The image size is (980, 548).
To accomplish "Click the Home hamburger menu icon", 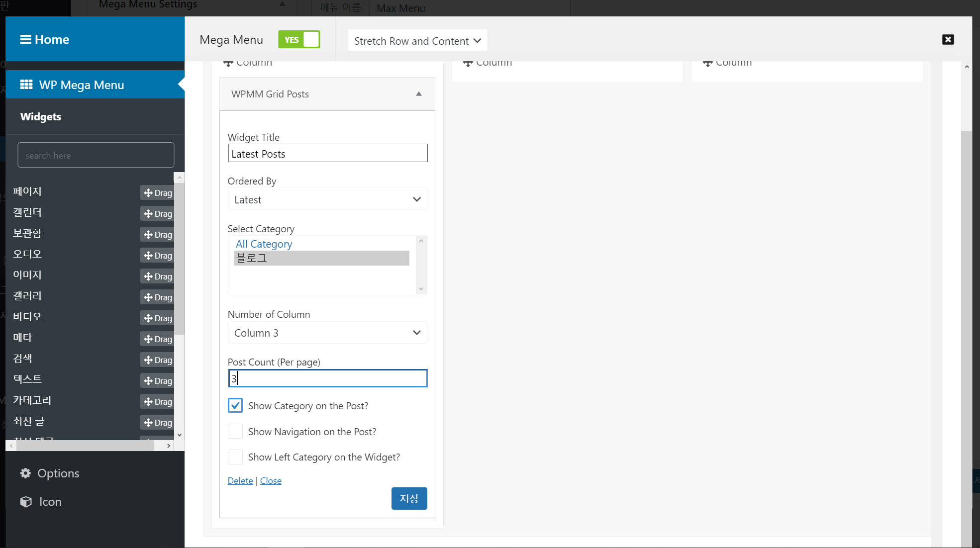I will click(x=25, y=39).
